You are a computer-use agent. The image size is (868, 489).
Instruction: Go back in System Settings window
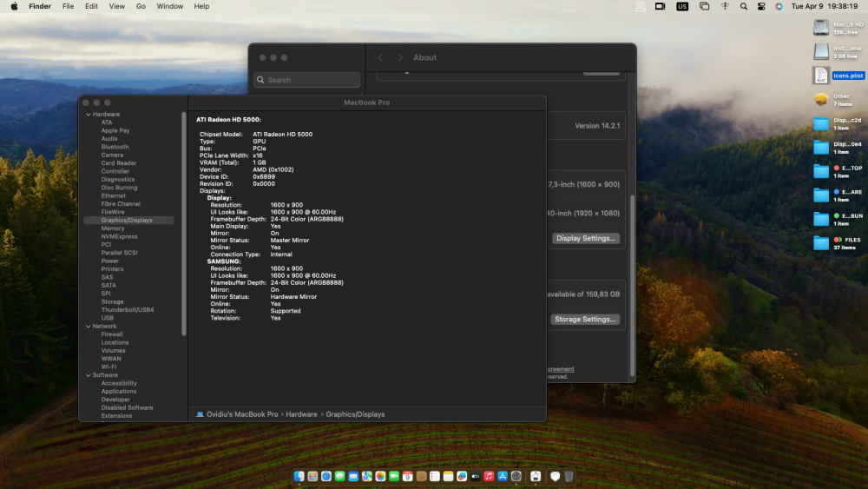coord(380,57)
